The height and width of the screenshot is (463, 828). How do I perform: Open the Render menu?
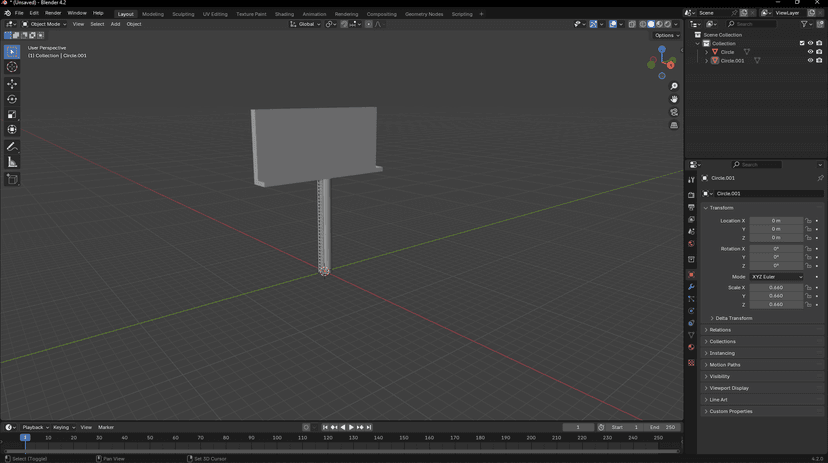(x=53, y=13)
